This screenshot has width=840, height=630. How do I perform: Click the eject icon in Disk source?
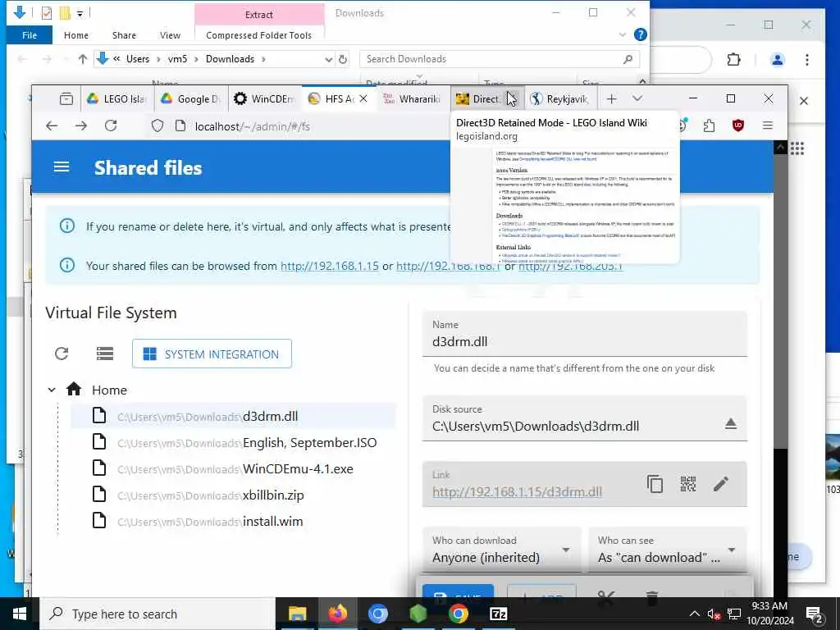point(730,424)
